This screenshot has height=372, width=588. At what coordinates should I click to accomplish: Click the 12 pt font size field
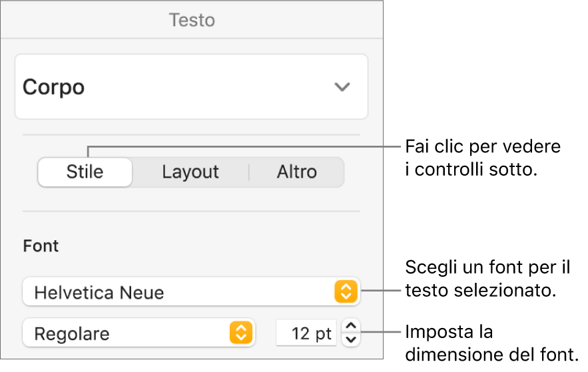306,333
